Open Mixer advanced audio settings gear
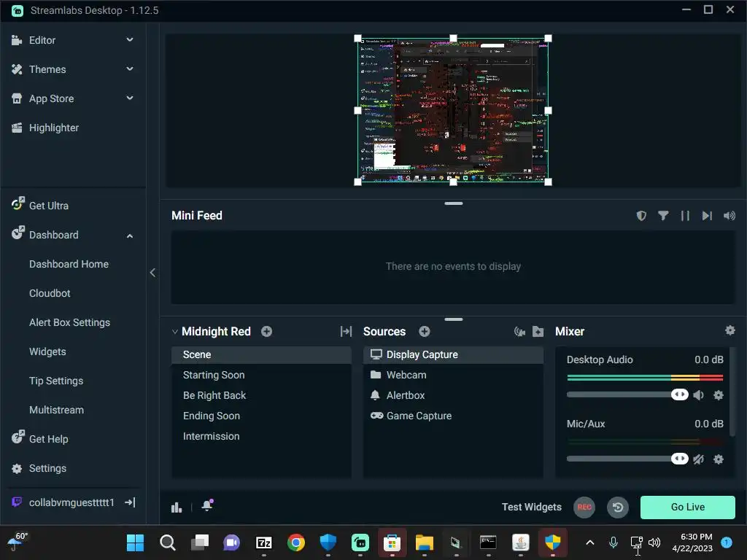Image resolution: width=747 pixels, height=560 pixels. [729, 330]
